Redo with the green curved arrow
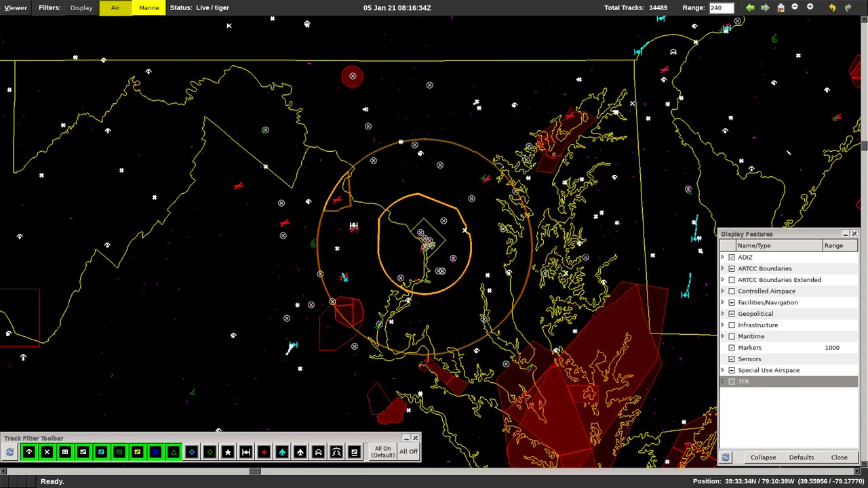Screen dimensions: 868x488 (x=848, y=7)
